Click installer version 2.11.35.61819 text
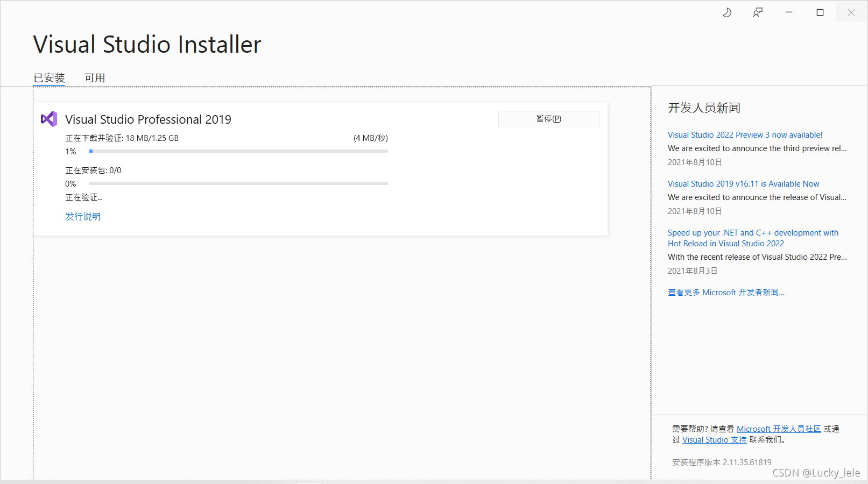The width and height of the screenshot is (868, 484). pyautogui.click(x=722, y=462)
